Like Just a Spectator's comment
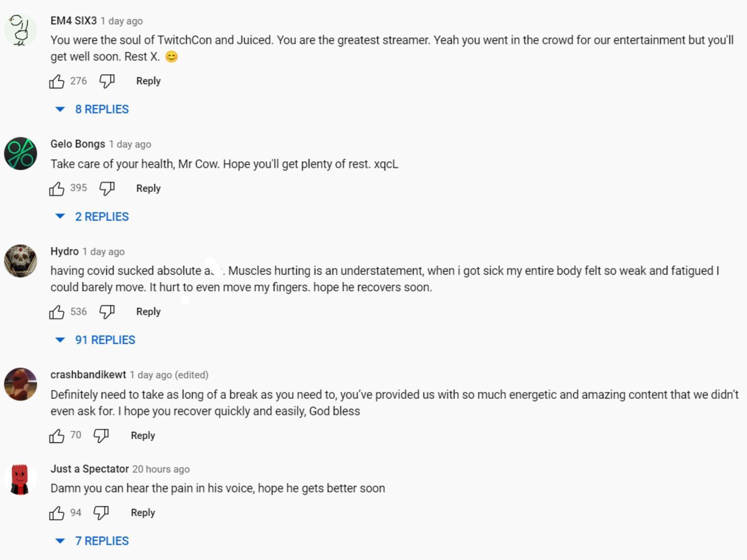 click(x=57, y=513)
